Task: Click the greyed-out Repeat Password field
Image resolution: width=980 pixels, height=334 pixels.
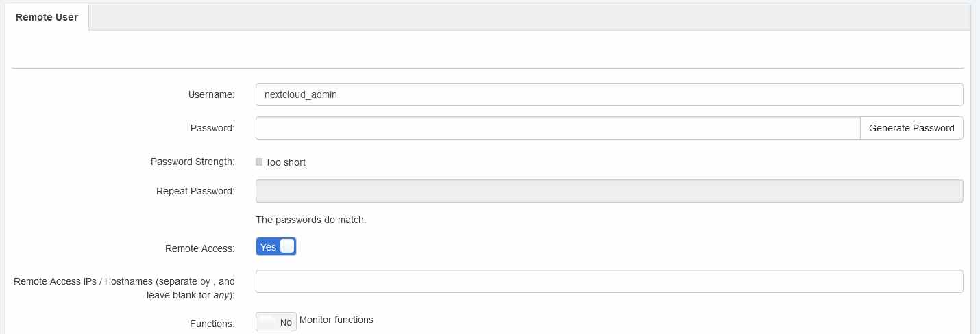Action: pyautogui.click(x=609, y=191)
